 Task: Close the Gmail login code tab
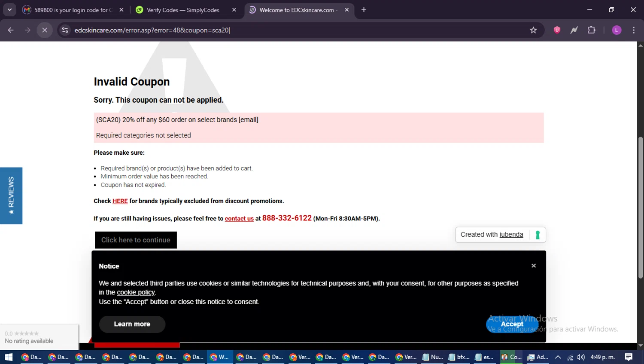coord(122,10)
